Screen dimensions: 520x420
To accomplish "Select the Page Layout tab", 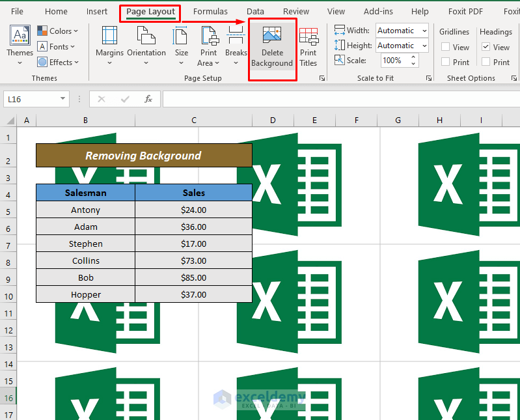I will coord(150,12).
